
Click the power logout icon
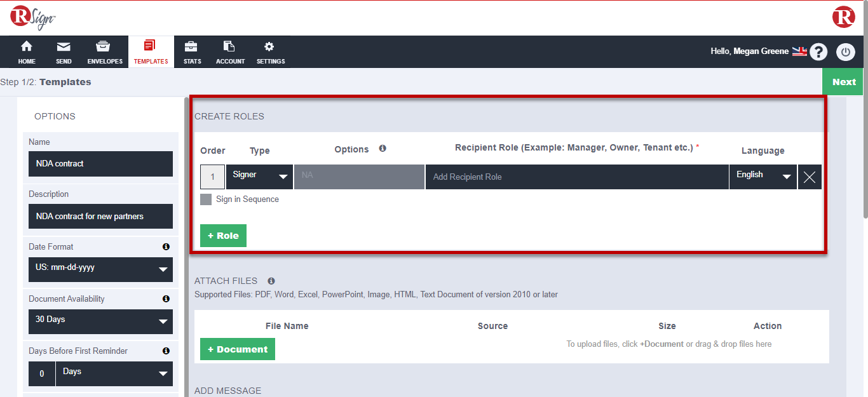tap(846, 51)
